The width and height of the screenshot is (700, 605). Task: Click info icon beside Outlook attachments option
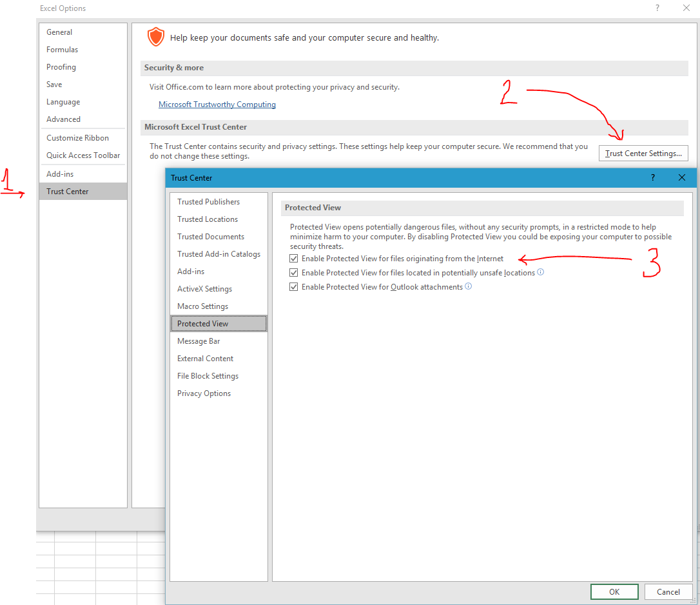[x=469, y=286]
